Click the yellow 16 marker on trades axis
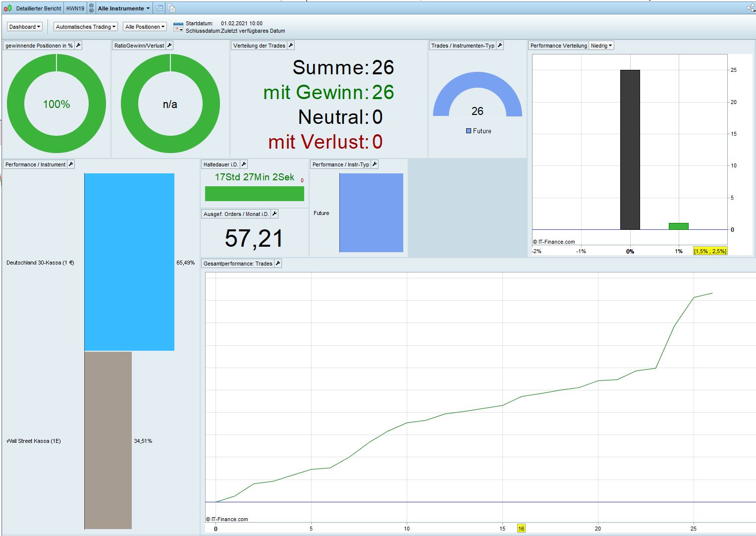This screenshot has height=536, width=756. (x=521, y=529)
